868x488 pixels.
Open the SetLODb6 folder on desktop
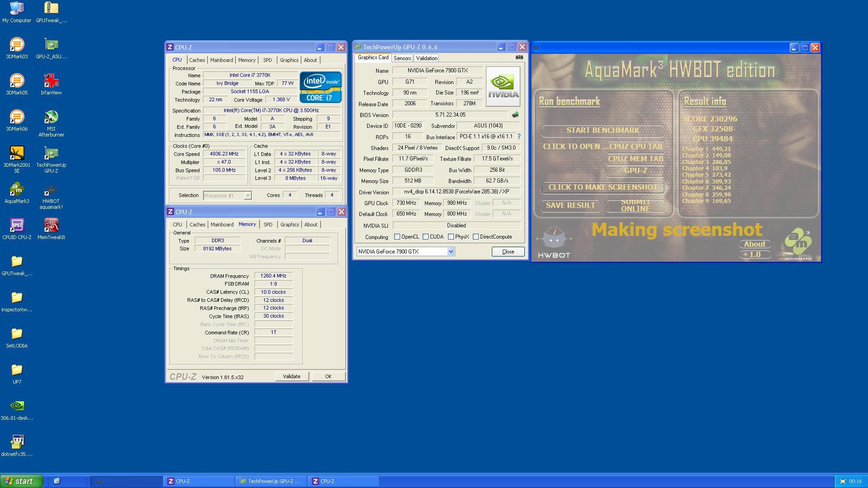tap(17, 338)
